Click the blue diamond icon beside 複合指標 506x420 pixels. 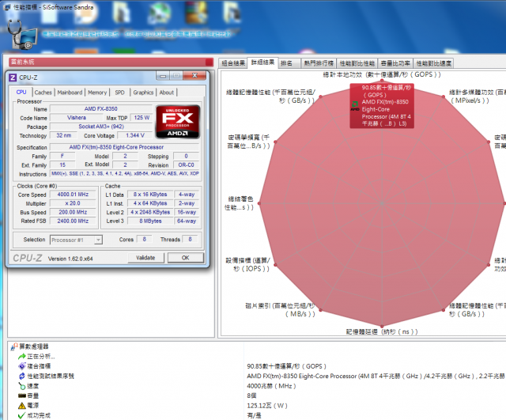tap(21, 366)
